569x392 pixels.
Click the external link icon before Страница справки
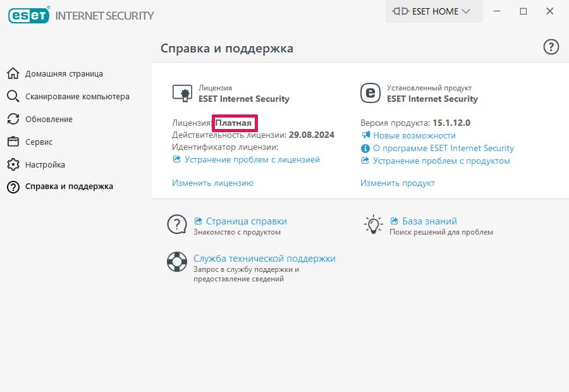pos(198,221)
